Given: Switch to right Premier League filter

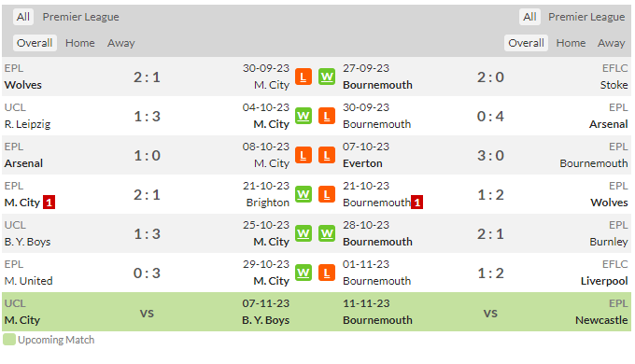Looking at the screenshot, I should point(586,17).
